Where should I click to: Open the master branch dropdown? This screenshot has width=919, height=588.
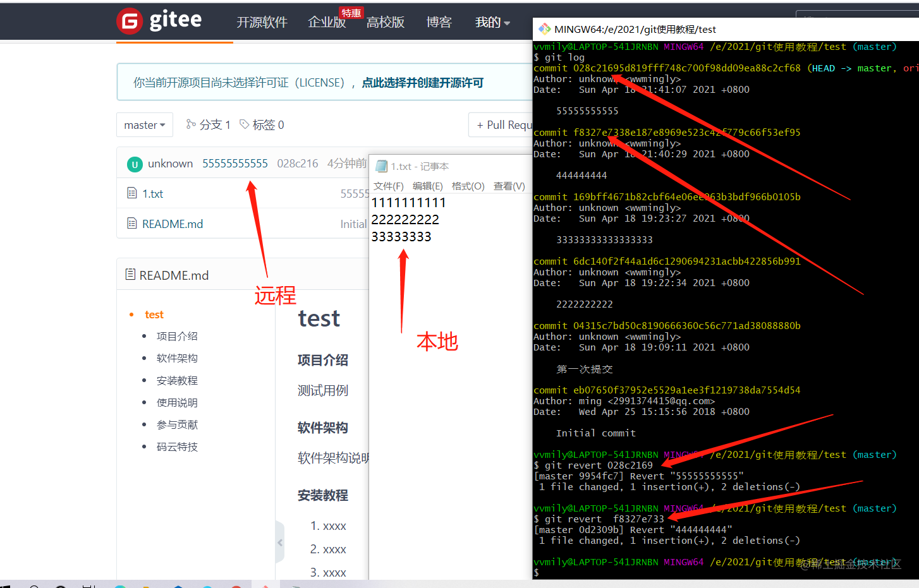[145, 125]
